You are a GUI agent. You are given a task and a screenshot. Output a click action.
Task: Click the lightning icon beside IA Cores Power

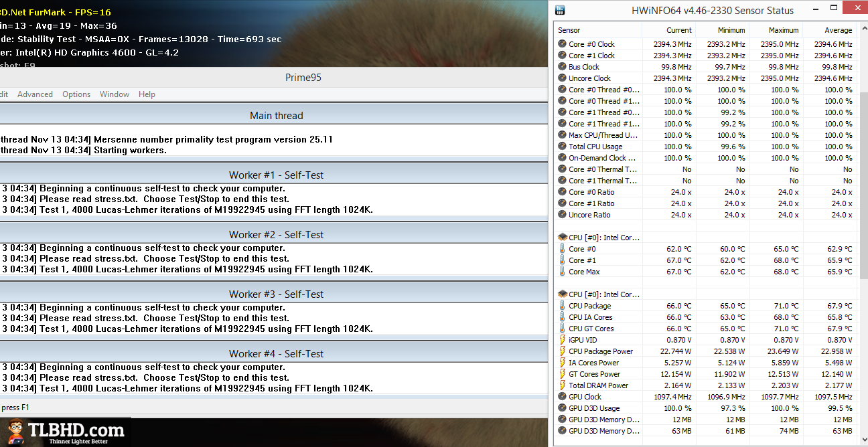pyautogui.click(x=562, y=363)
